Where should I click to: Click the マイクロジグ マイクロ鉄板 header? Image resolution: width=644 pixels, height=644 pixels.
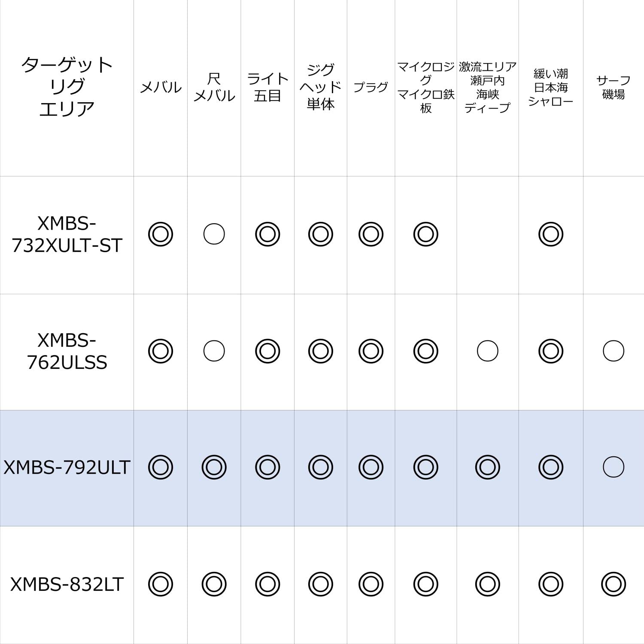[425, 87]
